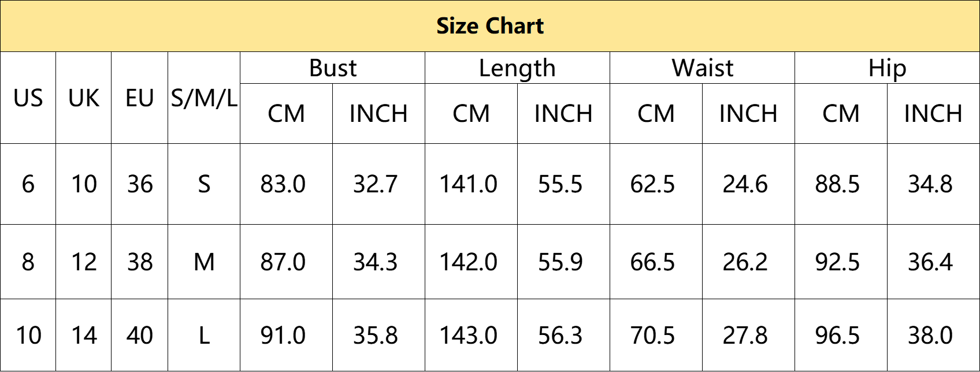
Task: Click the S/M/L column header
Action: tap(204, 98)
